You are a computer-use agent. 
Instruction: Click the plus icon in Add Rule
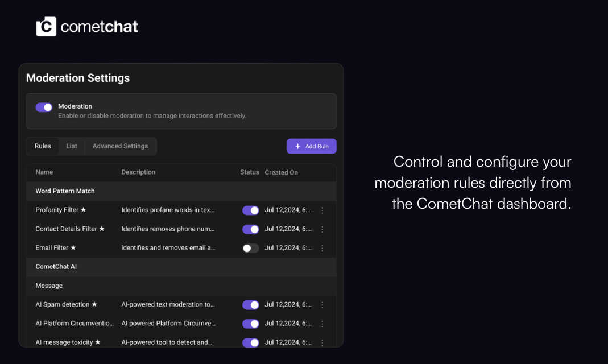tap(298, 146)
